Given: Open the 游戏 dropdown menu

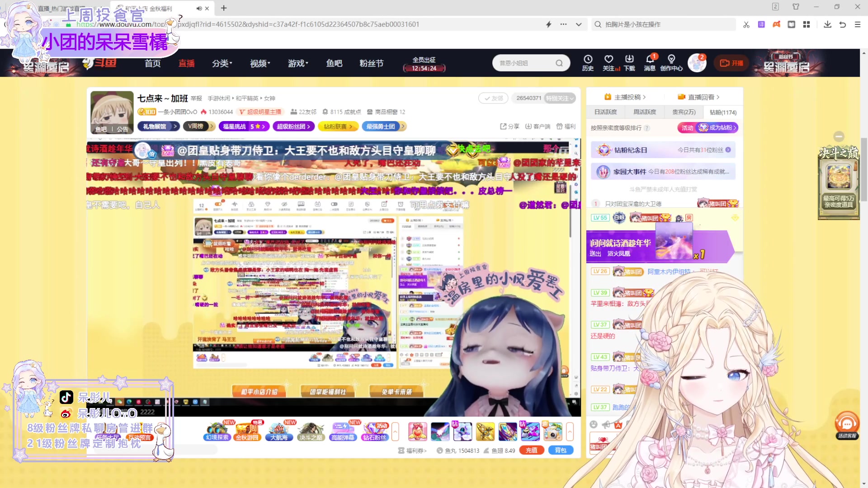Looking at the screenshot, I should pyautogui.click(x=298, y=63).
